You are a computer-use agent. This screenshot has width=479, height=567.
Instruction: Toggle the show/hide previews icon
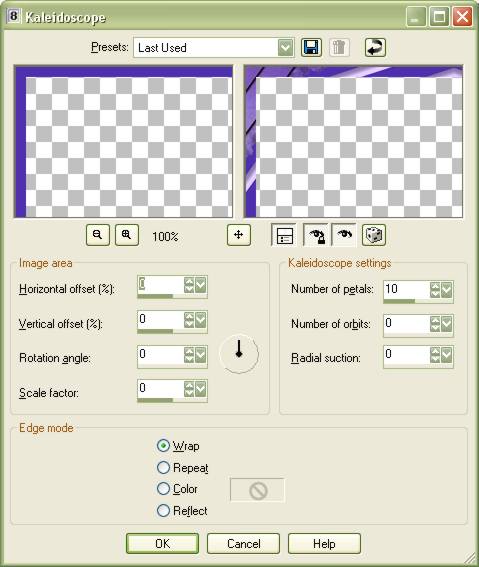tap(285, 235)
